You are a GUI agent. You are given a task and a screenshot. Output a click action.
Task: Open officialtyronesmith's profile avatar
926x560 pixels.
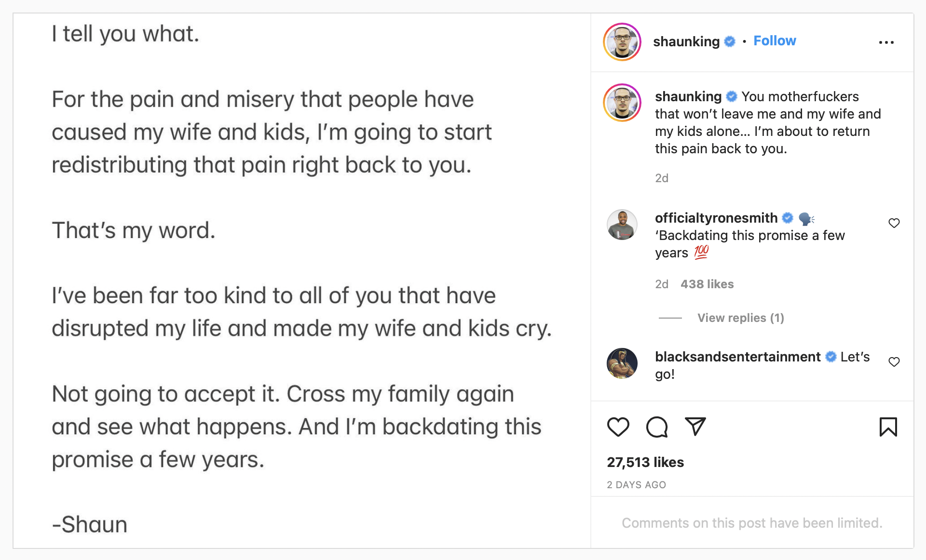pos(622,225)
